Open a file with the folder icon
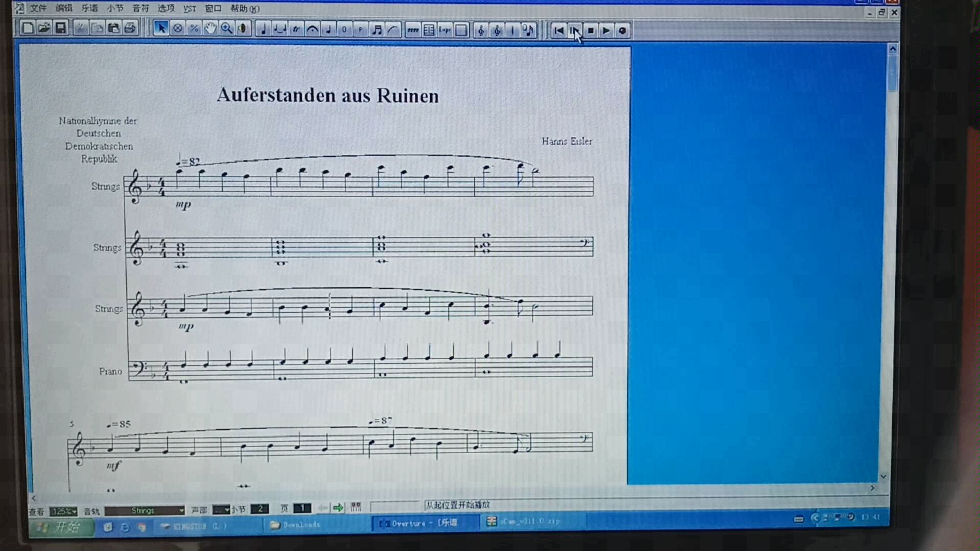The image size is (980, 551). [44, 28]
